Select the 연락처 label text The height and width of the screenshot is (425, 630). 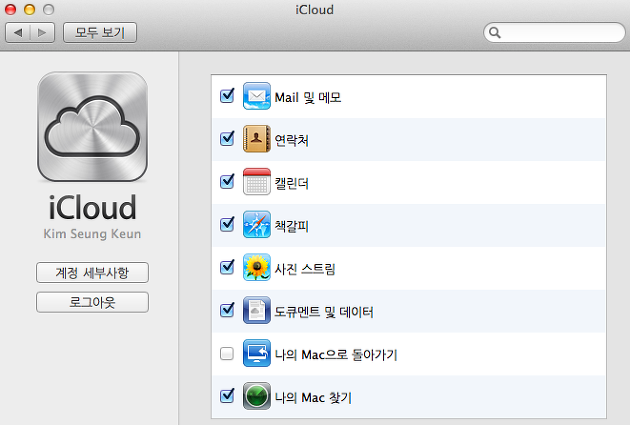[x=291, y=140]
